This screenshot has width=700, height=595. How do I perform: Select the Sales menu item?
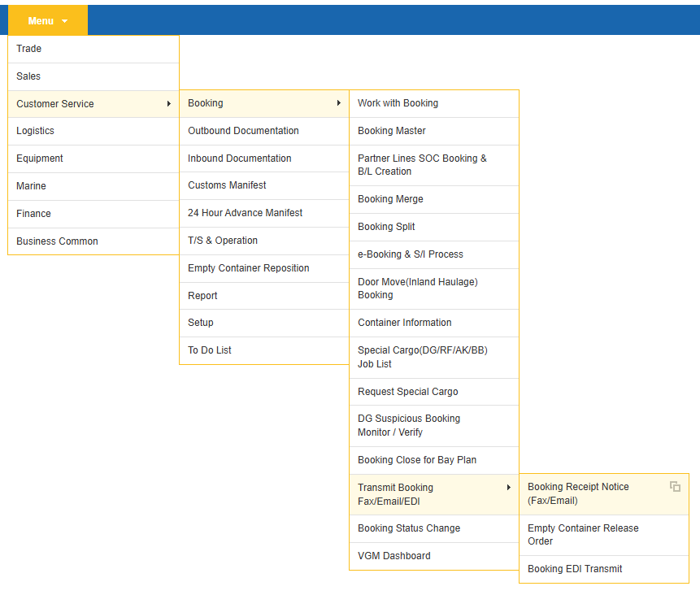pyautogui.click(x=93, y=76)
